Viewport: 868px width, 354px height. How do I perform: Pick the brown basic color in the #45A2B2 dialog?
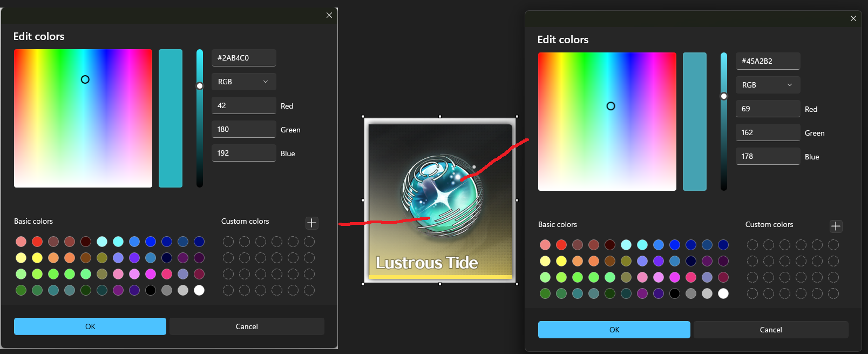tap(610, 261)
